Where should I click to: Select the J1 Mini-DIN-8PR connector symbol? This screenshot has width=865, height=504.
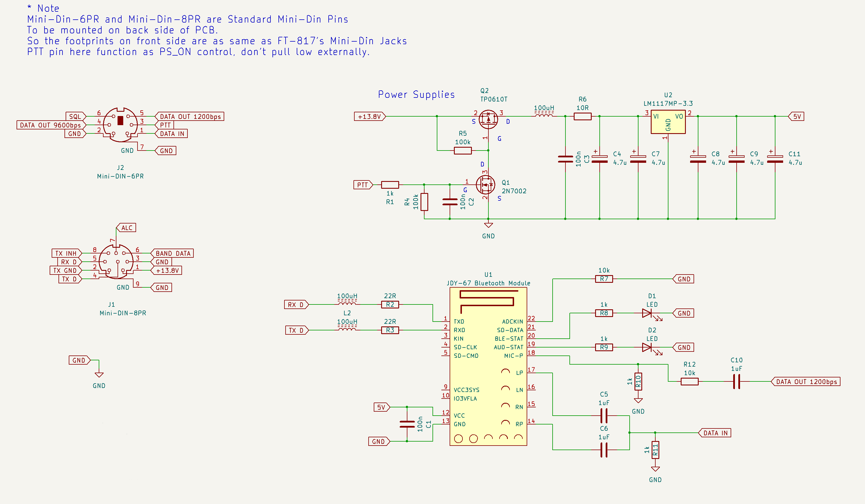pyautogui.click(x=116, y=261)
